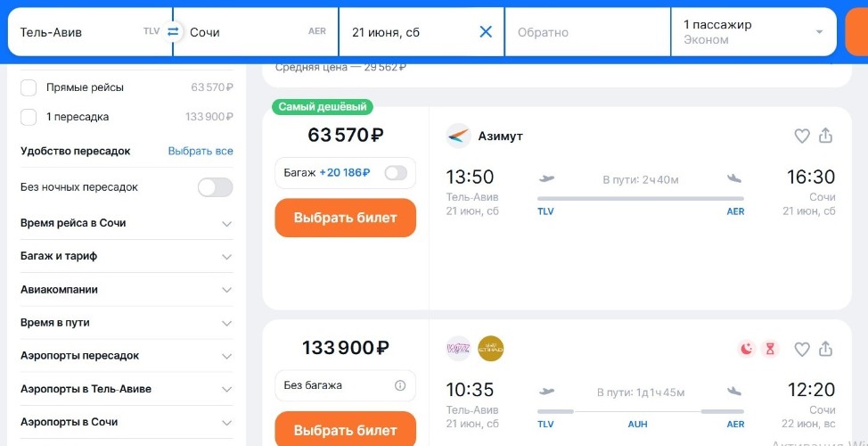Favorite the 133 900₽ flight
Viewport: 868px width, 446px height.
[801, 349]
